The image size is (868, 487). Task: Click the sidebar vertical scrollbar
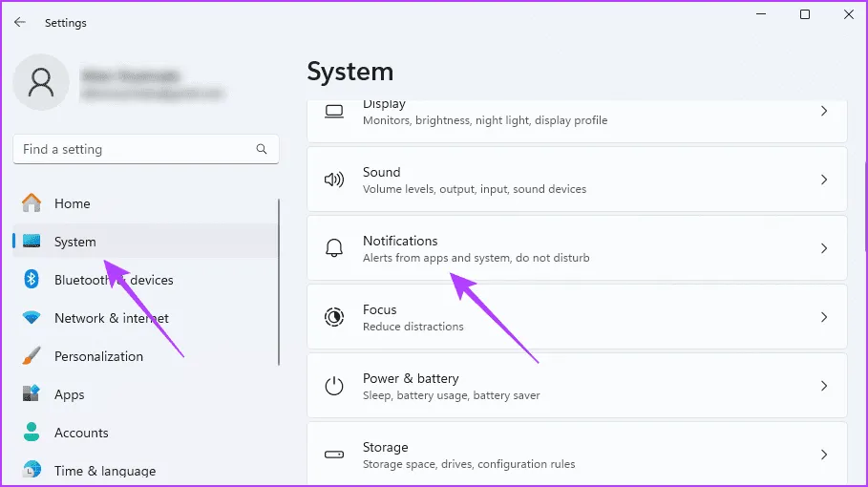click(279, 282)
